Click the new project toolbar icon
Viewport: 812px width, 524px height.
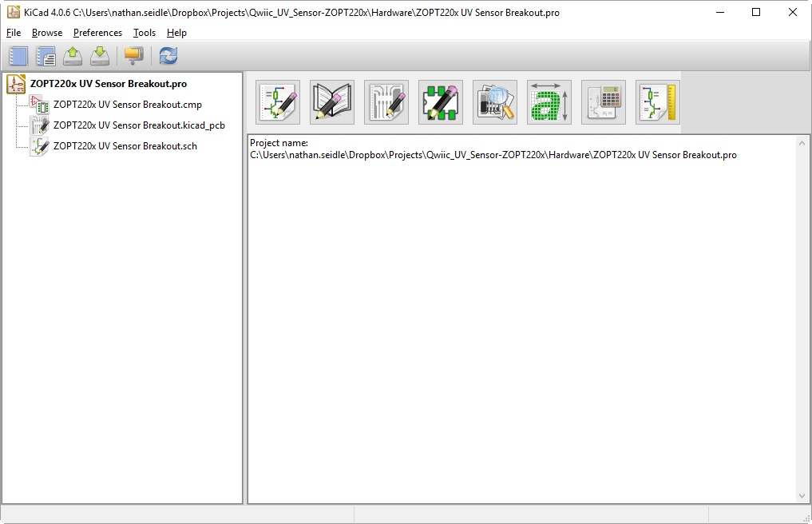[18, 56]
